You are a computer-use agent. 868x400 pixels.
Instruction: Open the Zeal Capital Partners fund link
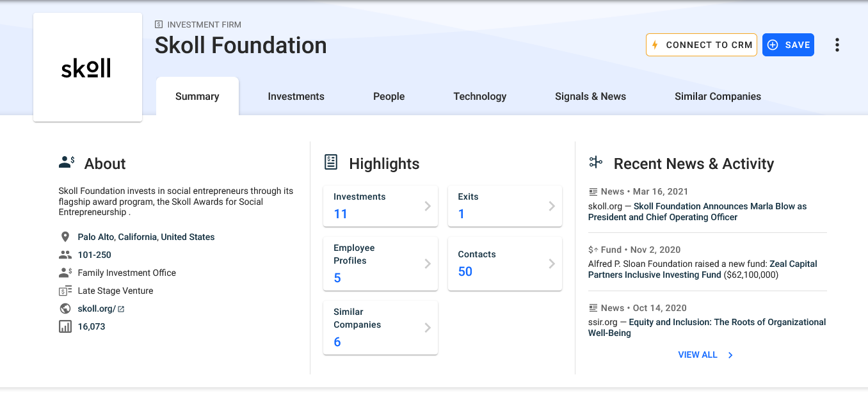(703, 269)
